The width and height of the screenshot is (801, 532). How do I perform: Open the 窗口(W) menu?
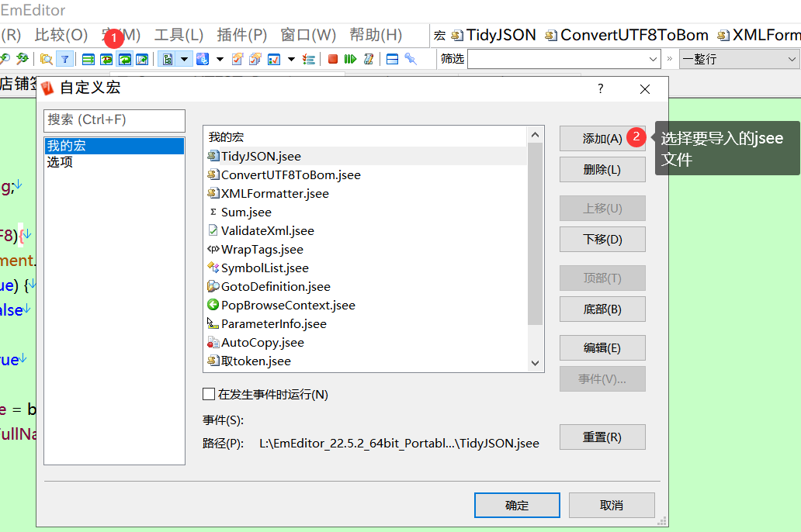click(x=308, y=35)
